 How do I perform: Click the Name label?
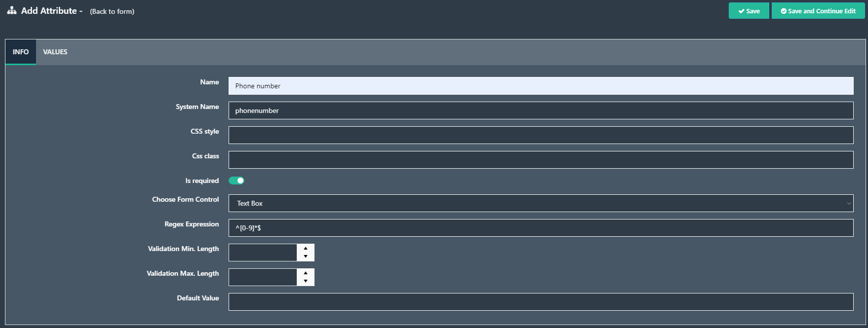(x=209, y=82)
